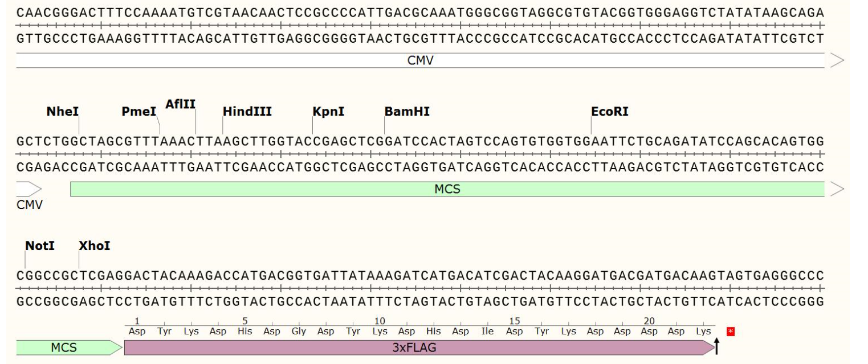Click the PmeI enzyme site label
The image size is (868, 364).
[x=138, y=112]
